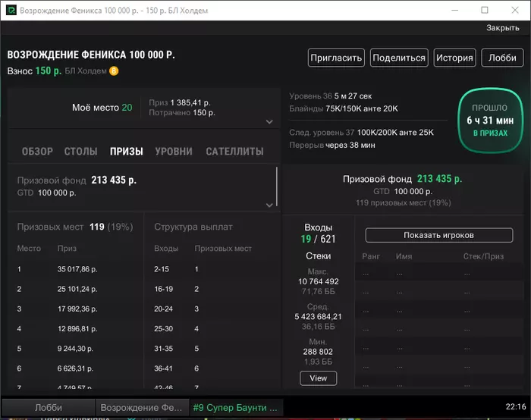The image size is (531, 420).
Task: Go to Лобби via top button
Action: [502, 58]
